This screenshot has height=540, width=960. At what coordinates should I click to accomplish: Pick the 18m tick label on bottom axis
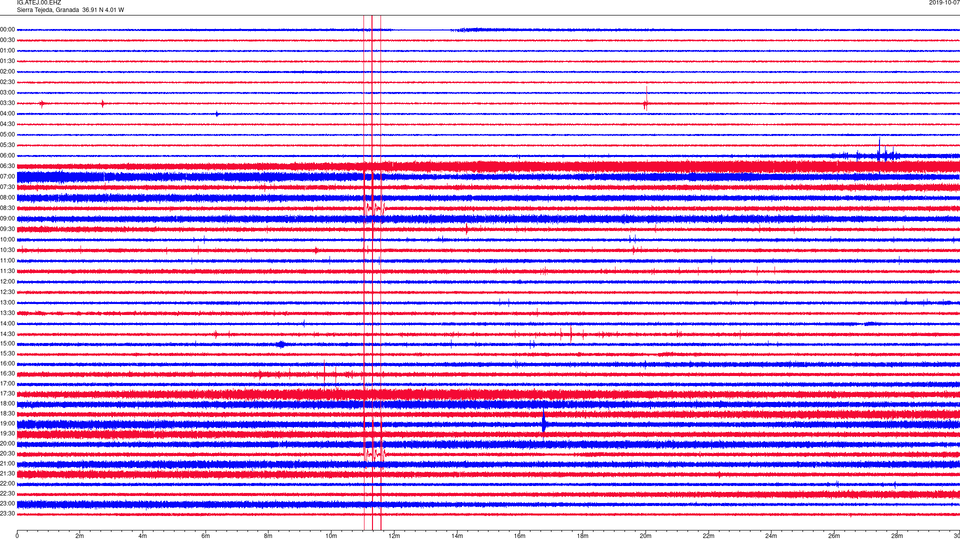(x=583, y=536)
